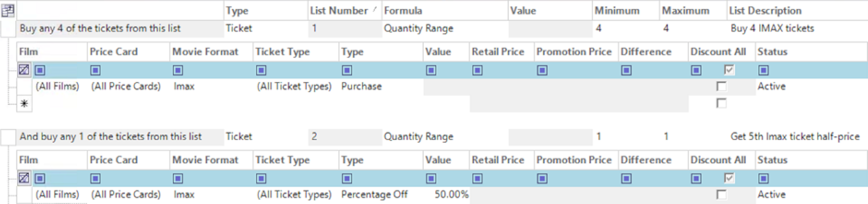Open Type filter operator in list 1 grid
Image resolution: width=868 pixels, height=204 pixels.
click(347, 70)
